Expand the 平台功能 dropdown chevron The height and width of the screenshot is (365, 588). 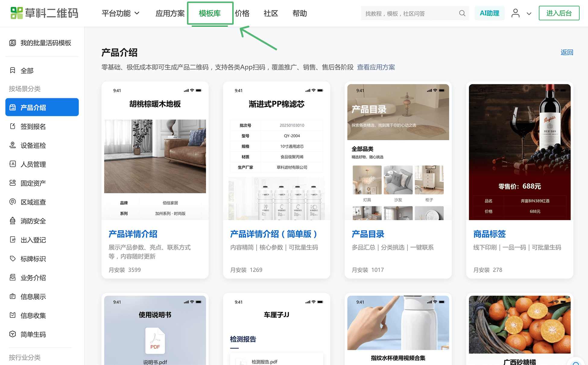pos(137,13)
